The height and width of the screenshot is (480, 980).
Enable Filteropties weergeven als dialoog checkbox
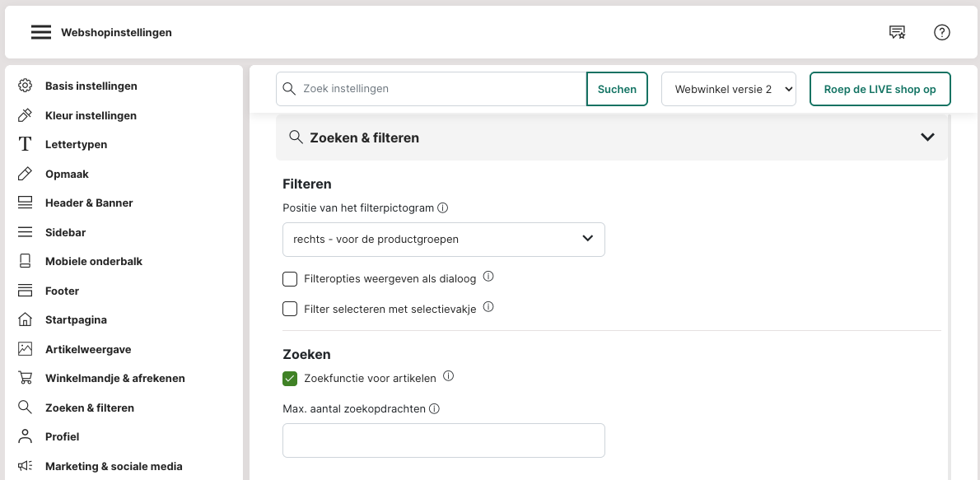pos(290,279)
